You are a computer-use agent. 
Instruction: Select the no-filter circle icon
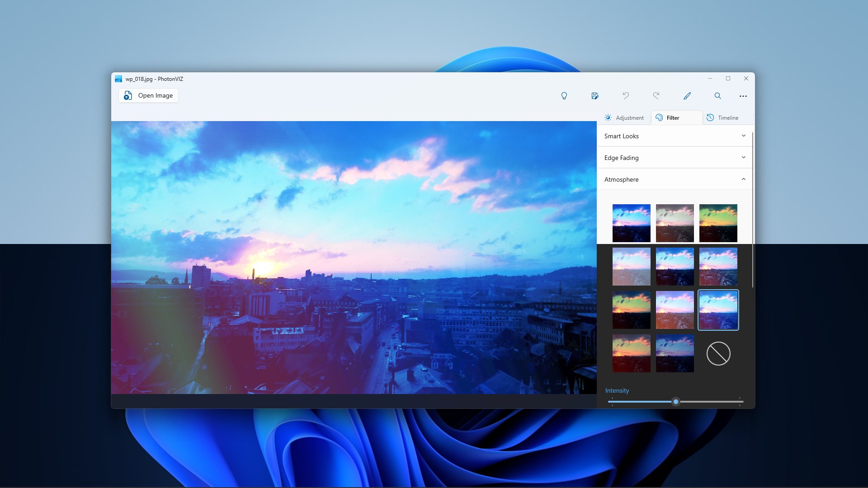[x=718, y=353]
